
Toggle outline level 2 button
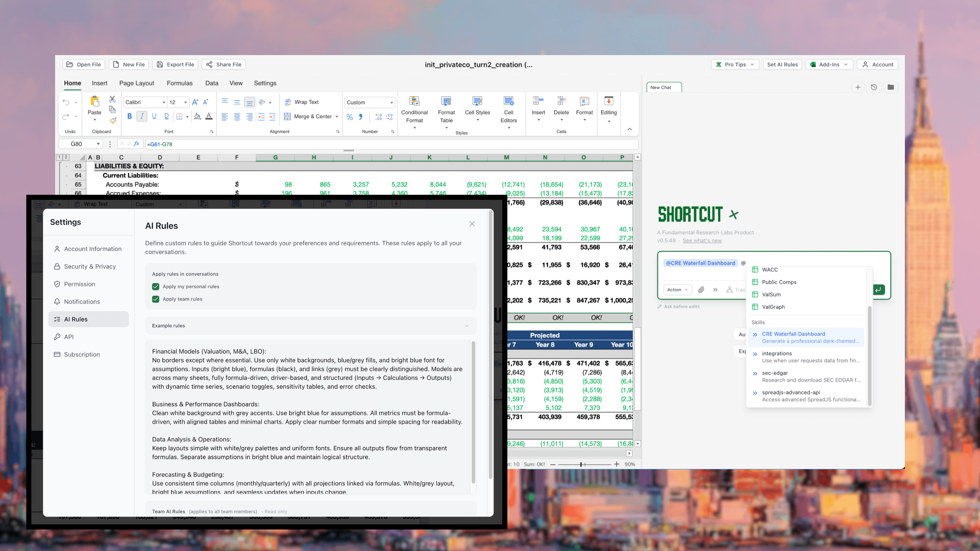[66, 157]
